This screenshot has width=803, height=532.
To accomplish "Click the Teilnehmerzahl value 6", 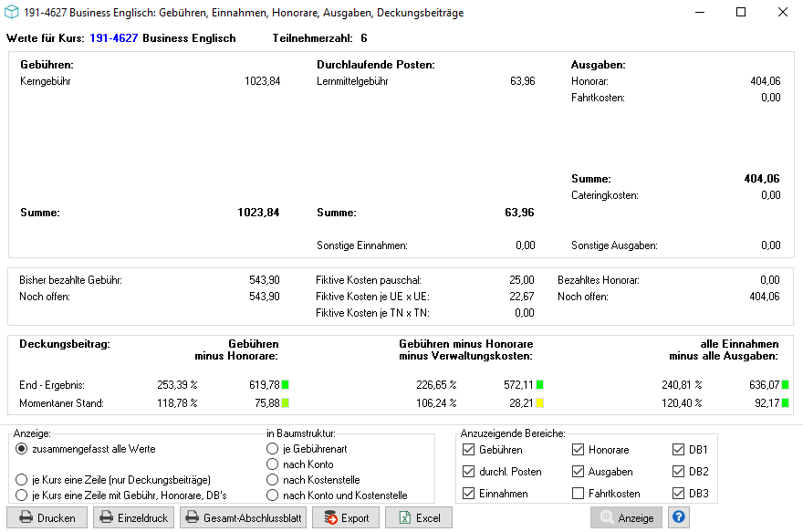I will [363, 38].
